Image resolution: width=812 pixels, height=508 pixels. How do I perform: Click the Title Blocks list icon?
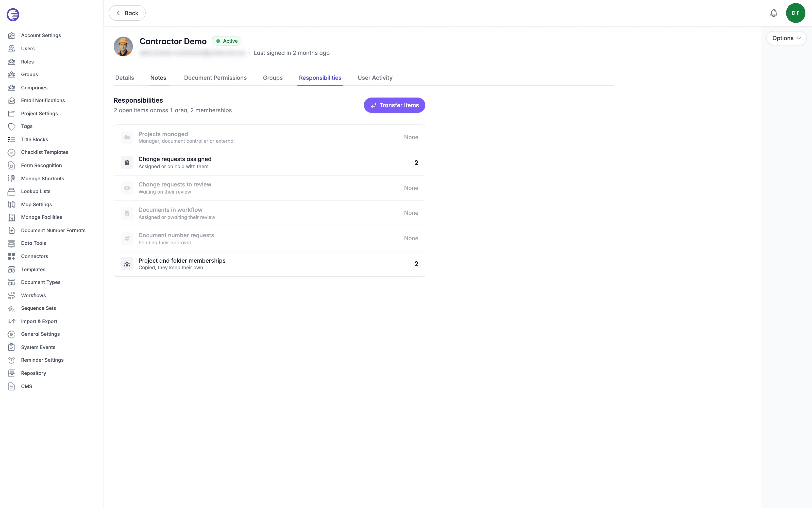click(x=11, y=139)
